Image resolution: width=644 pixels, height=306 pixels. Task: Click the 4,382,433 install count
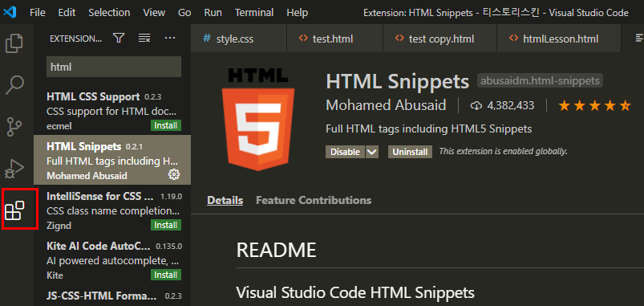click(x=511, y=106)
